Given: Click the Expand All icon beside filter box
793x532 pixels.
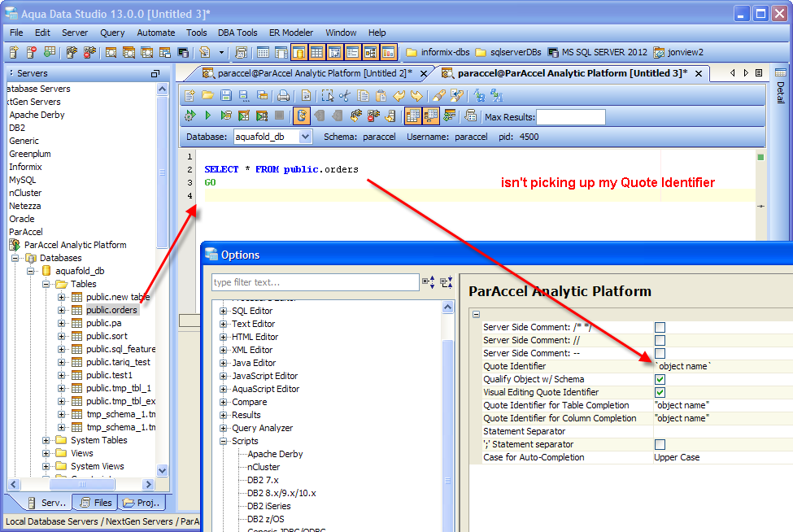Looking at the screenshot, I should pos(429,282).
